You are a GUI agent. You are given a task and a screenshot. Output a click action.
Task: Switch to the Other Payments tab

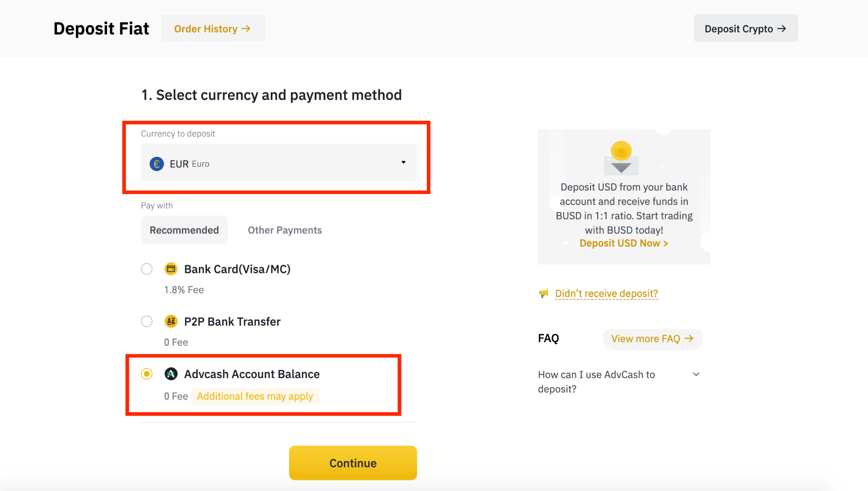coord(284,230)
